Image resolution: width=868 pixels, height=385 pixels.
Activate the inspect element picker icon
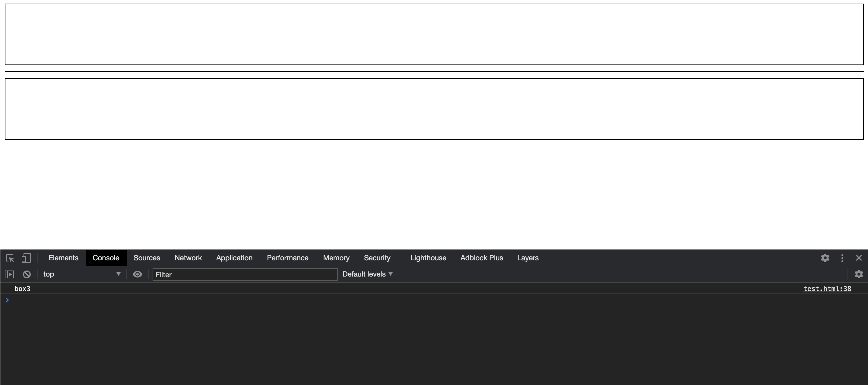click(10, 258)
